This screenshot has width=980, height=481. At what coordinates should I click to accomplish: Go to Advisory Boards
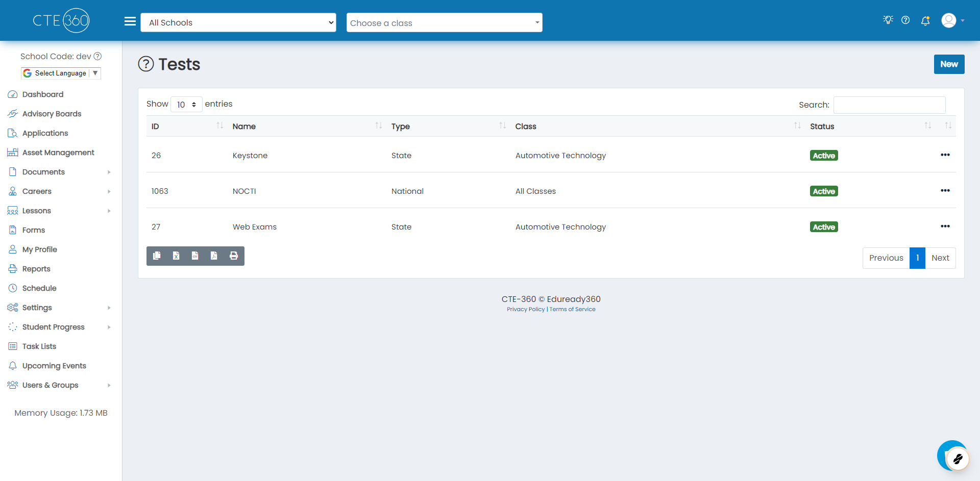(x=52, y=114)
